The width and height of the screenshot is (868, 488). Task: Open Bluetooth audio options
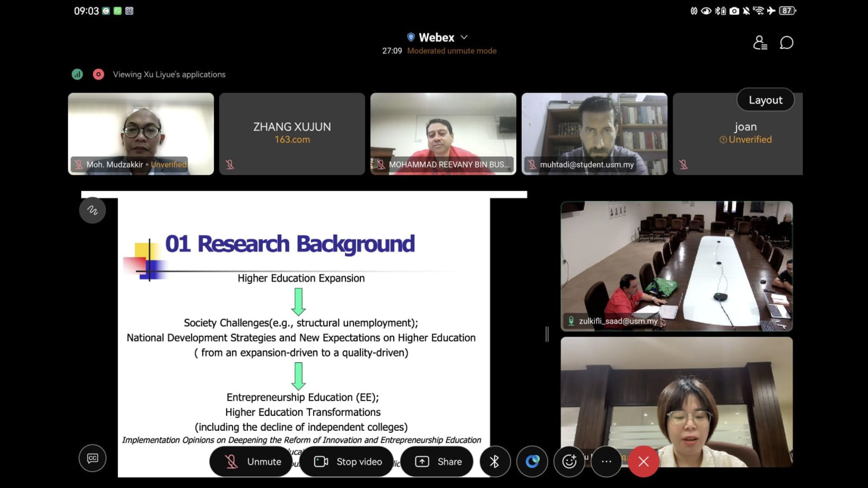495,461
